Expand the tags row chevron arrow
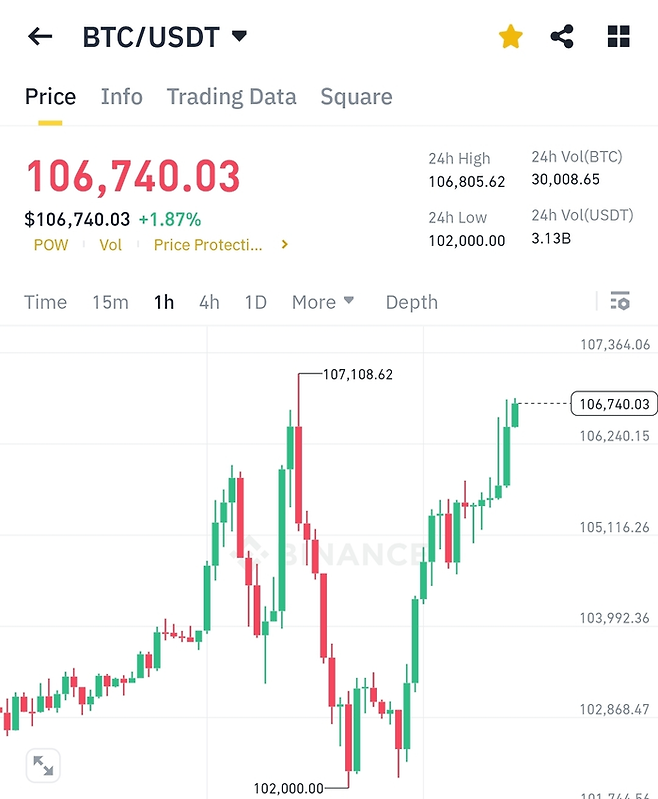Viewport: 658px width, 799px height. [285, 245]
